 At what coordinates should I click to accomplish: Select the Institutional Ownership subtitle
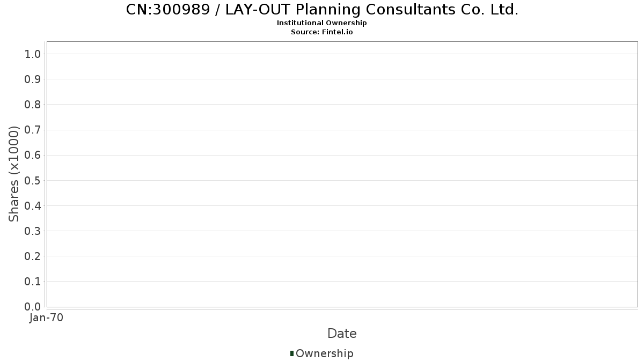tap(322, 23)
